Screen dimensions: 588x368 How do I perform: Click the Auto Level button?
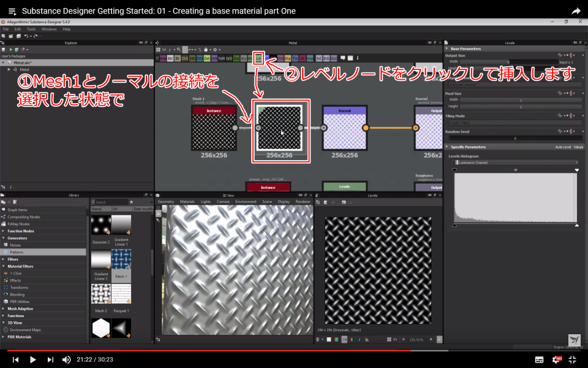tap(563, 147)
